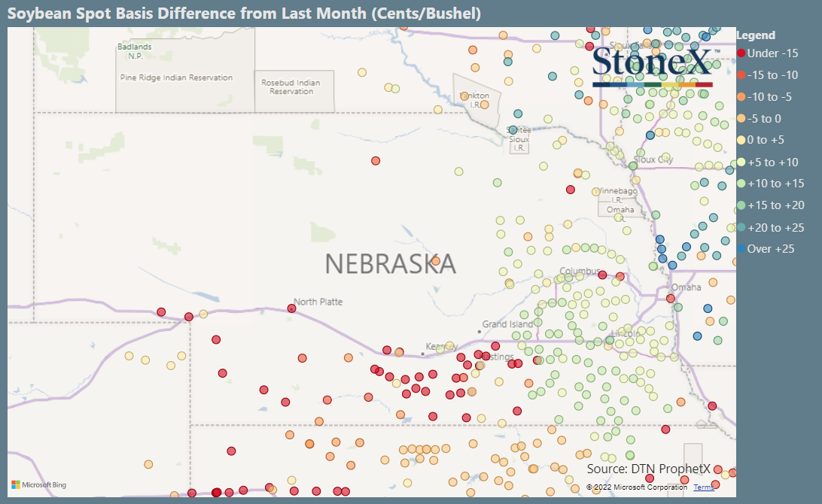Click the 'Over +25' legend label

(771, 249)
